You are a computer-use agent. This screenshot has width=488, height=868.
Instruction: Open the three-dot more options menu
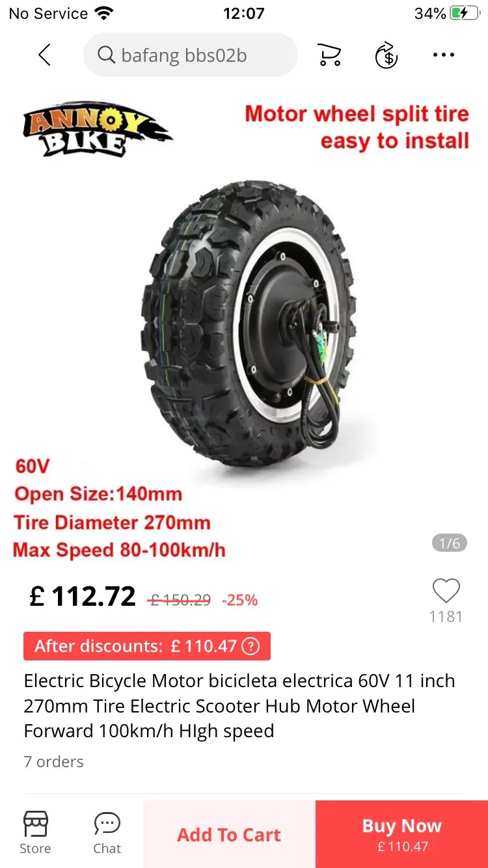[x=444, y=55]
